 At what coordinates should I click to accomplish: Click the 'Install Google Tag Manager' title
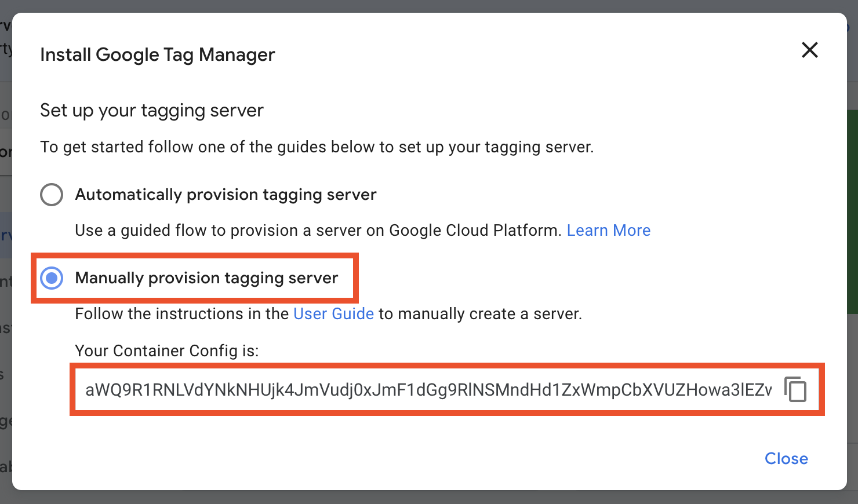tap(157, 55)
